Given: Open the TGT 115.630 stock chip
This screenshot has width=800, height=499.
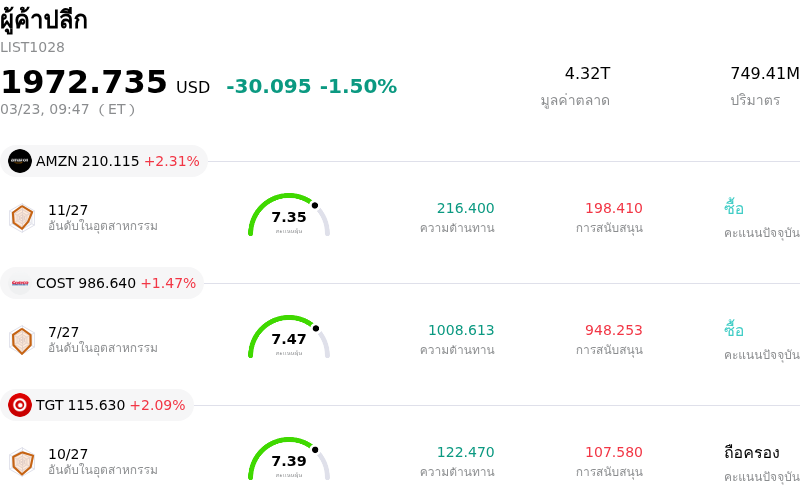Looking at the screenshot, I should 97,405.
